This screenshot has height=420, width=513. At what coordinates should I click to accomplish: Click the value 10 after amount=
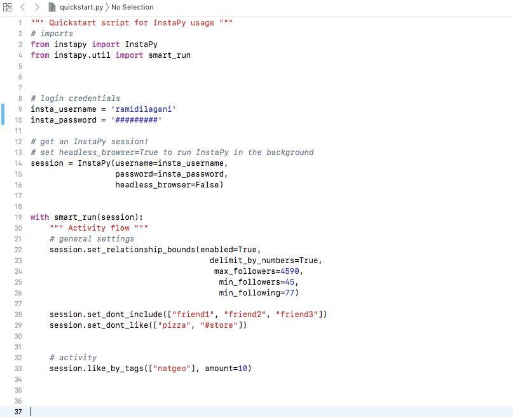pyautogui.click(x=242, y=369)
